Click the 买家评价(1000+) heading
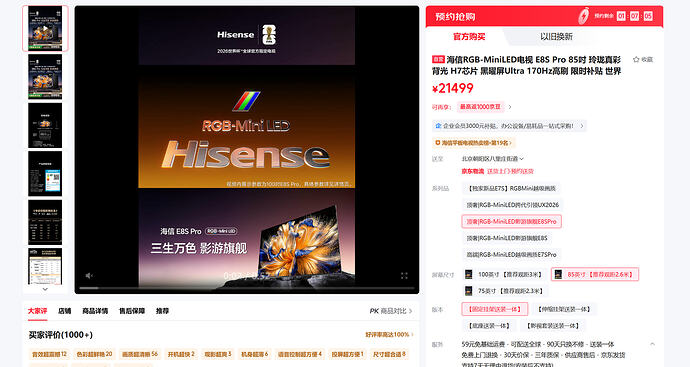Image resolution: width=690 pixels, height=367 pixels. [x=61, y=335]
